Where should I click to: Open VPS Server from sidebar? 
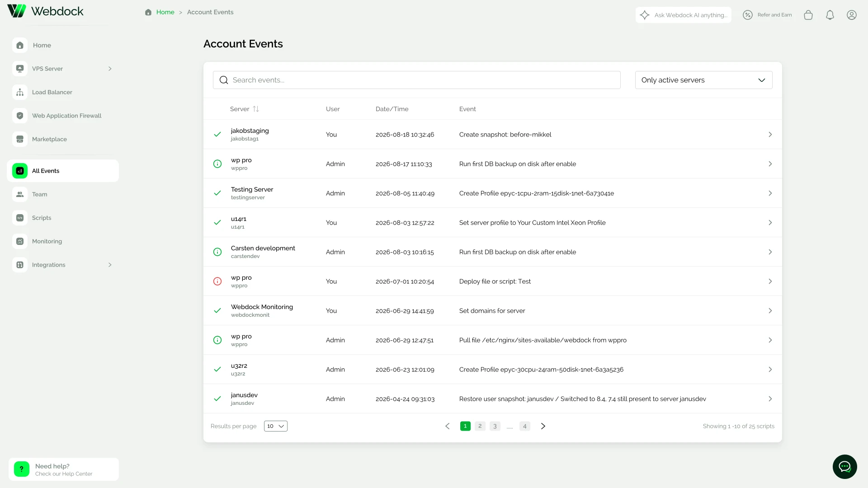pos(47,69)
